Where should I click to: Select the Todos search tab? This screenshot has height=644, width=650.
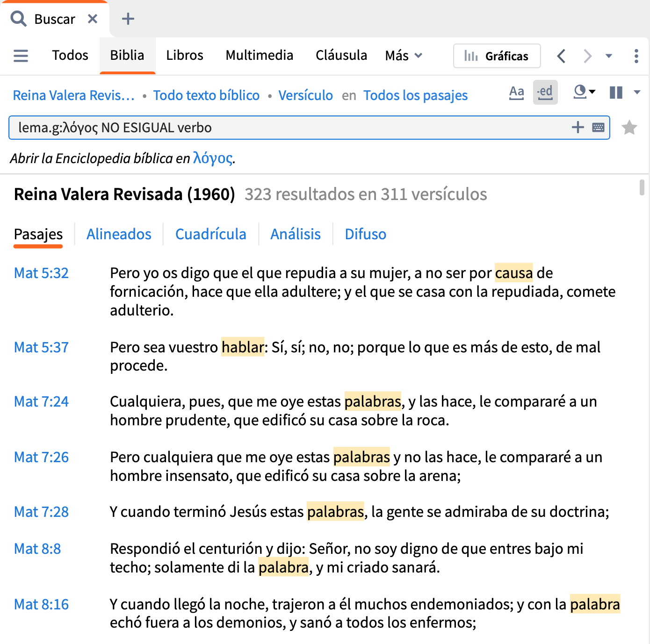[70, 55]
